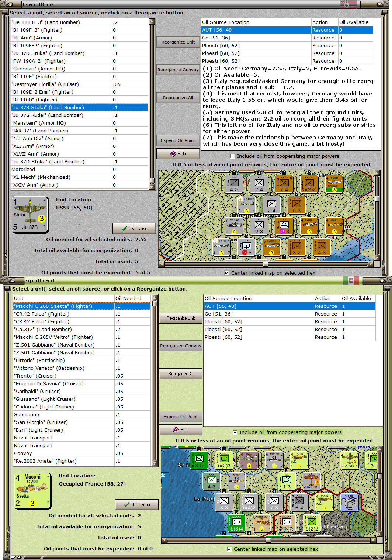Select the "Destroyer Flotilla" (Cruiser) row
Screen dimensions: 392x560
79,84
